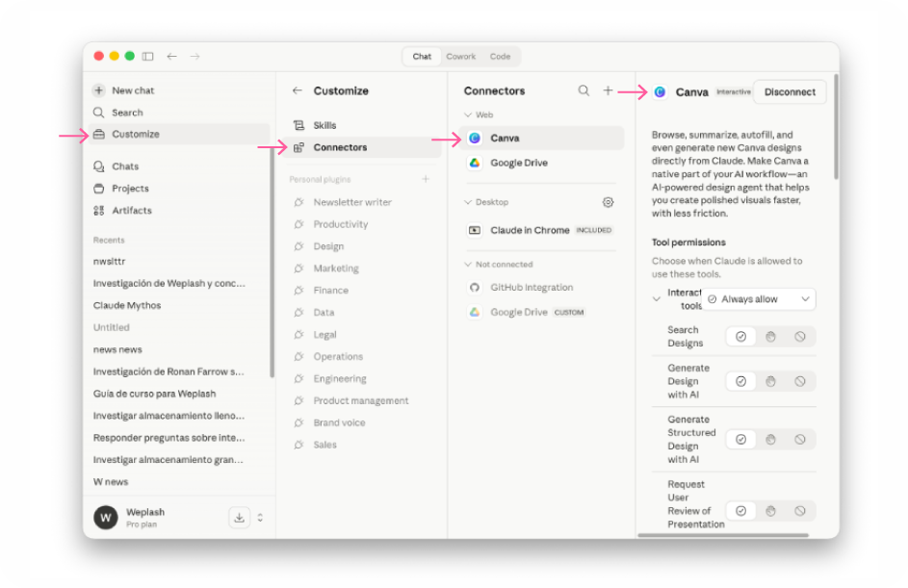This screenshot has height=588, width=908.
Task: Collapse the Interactive tools section chevron
Action: [656, 299]
